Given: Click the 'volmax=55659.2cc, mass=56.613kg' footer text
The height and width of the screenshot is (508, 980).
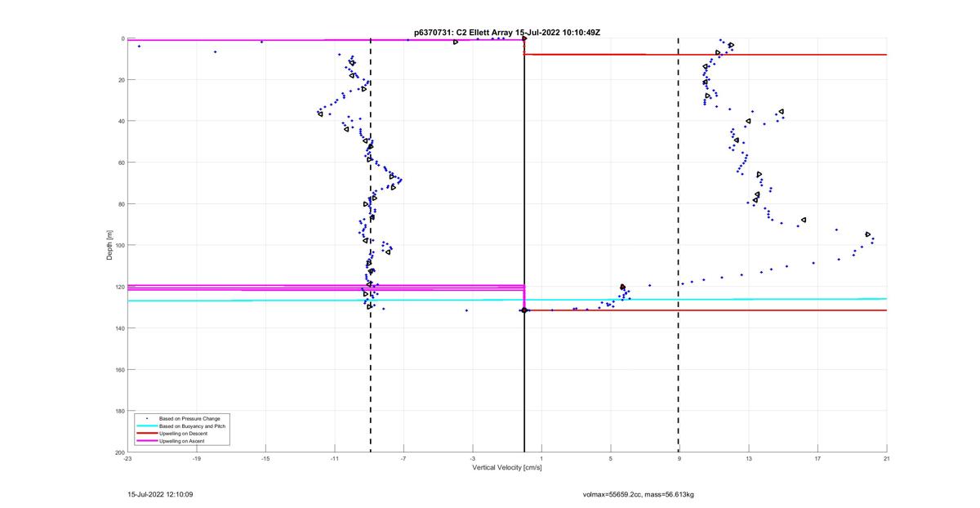Looking at the screenshot, I should [638, 494].
